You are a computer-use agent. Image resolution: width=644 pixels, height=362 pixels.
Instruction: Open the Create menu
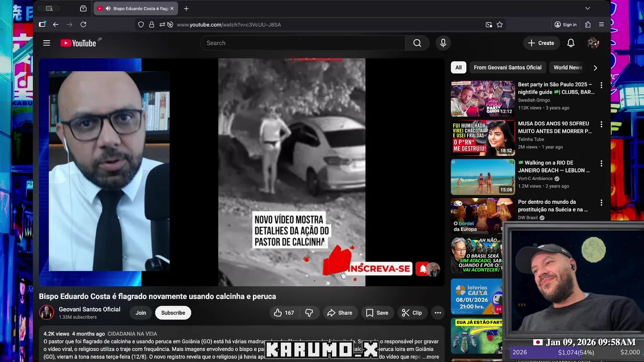pyautogui.click(x=541, y=43)
